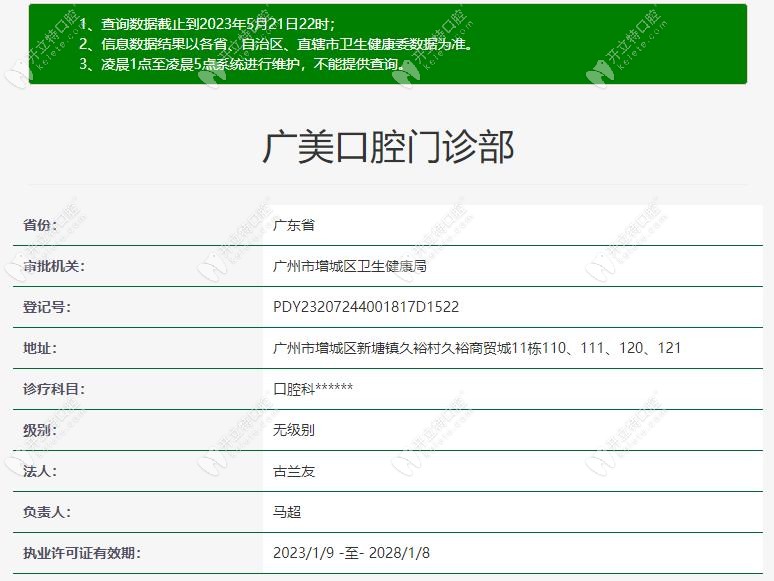Select registration number PDY23207244001817D1522
The image size is (774, 581).
366,307
